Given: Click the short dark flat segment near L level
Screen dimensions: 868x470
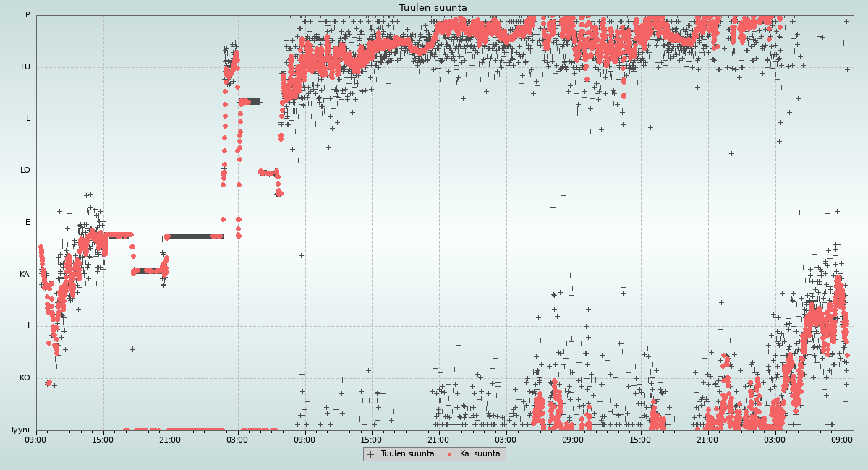Looking at the screenshot, I should pyautogui.click(x=250, y=102).
